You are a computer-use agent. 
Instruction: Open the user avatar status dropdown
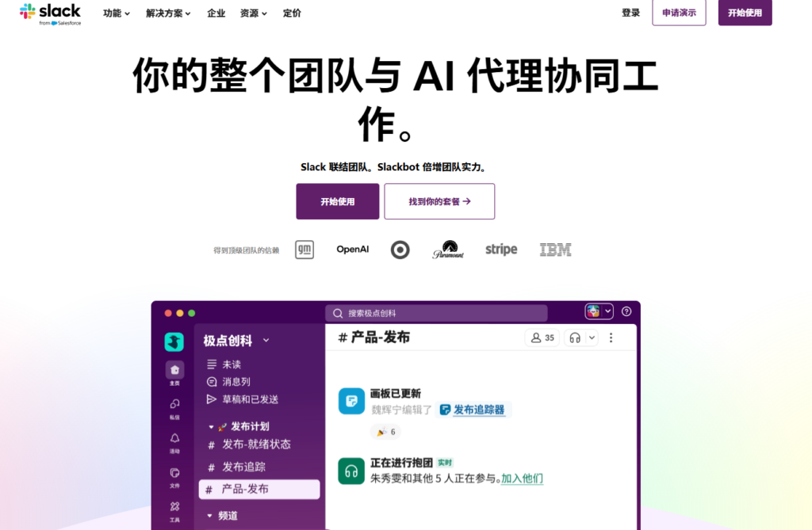click(599, 311)
